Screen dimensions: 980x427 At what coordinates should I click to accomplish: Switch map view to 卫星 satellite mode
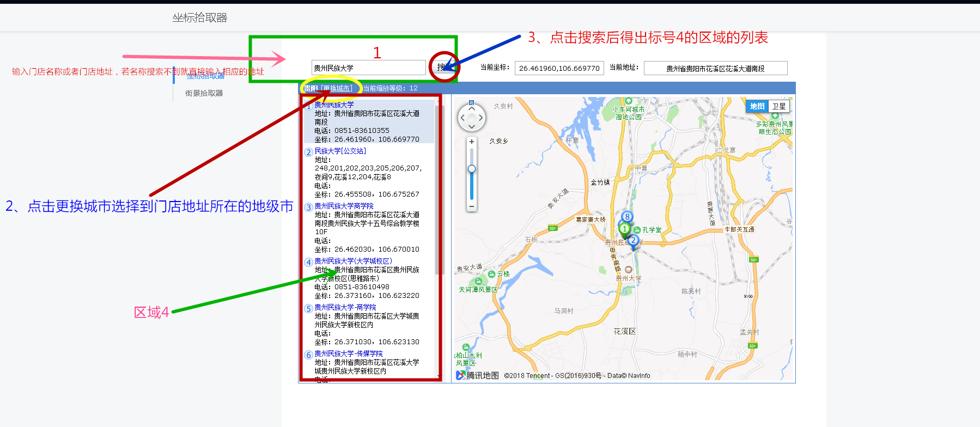click(x=779, y=106)
